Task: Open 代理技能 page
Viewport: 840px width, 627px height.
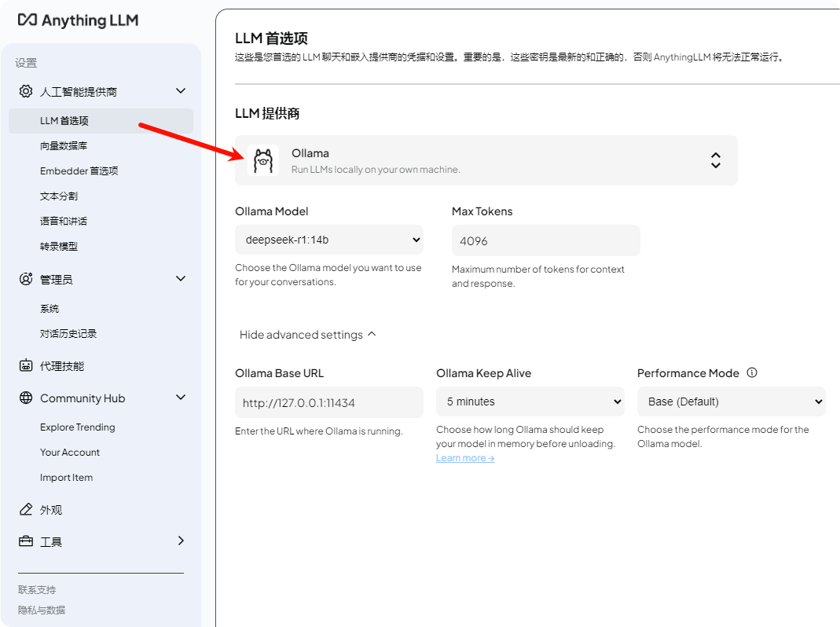Action: 62,366
